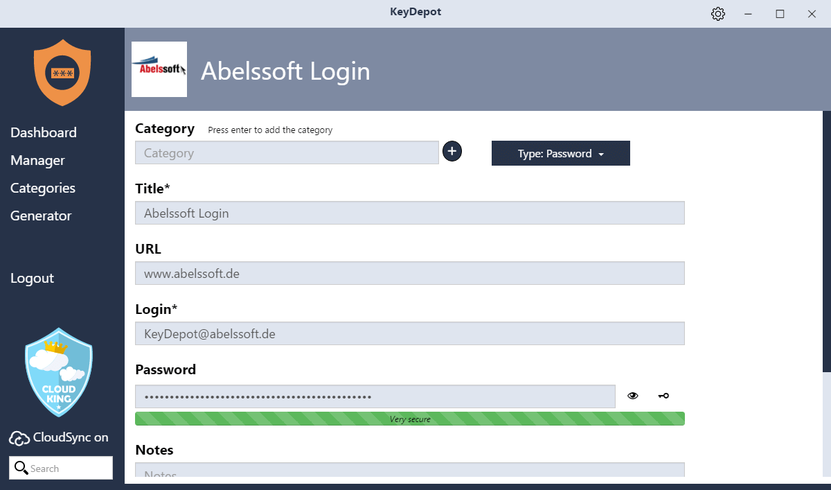
Task: Click the Login field KeyDepot@abelssoft.de
Action: click(410, 334)
